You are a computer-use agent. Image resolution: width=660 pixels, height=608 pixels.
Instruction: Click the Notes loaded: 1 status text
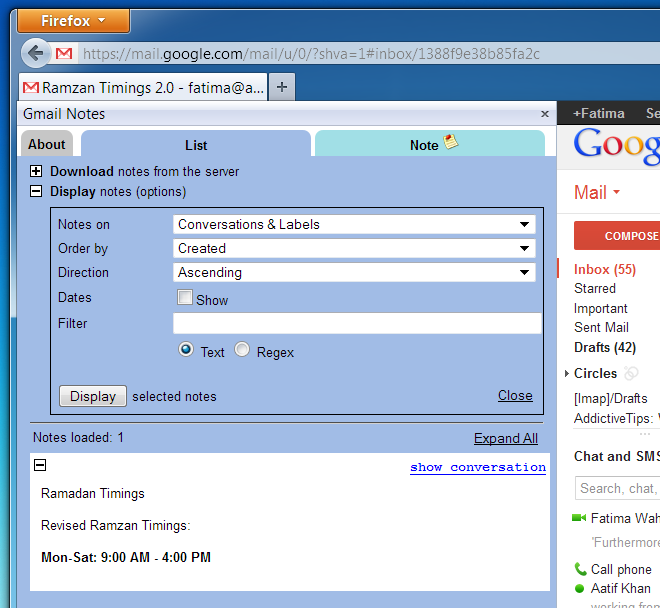(78, 437)
